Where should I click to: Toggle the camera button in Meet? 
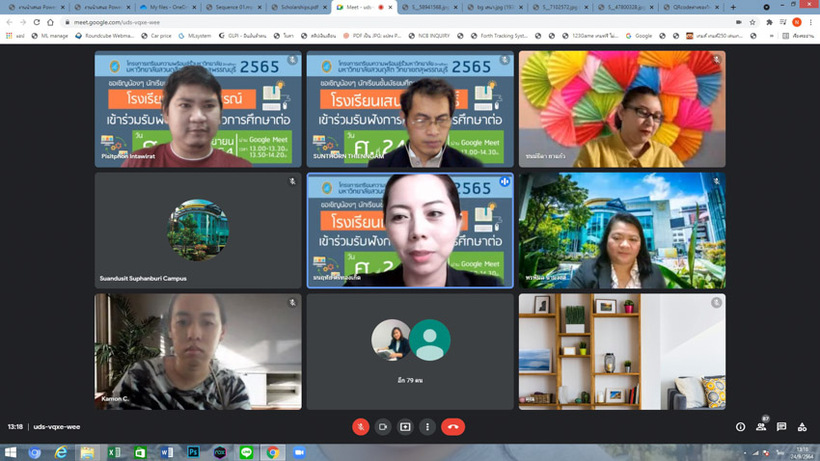pyautogui.click(x=382, y=426)
